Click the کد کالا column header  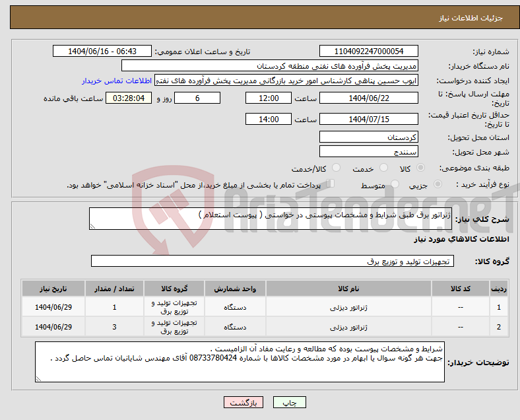(461, 289)
